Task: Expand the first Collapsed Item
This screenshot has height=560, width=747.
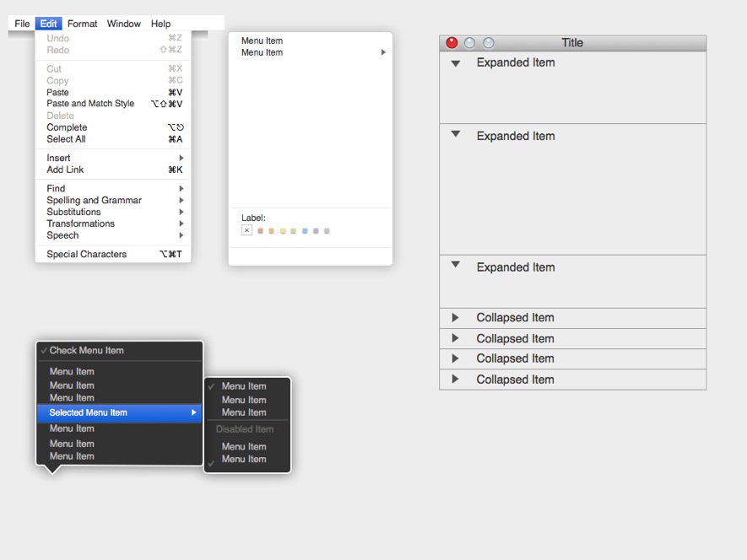Action: (454, 318)
